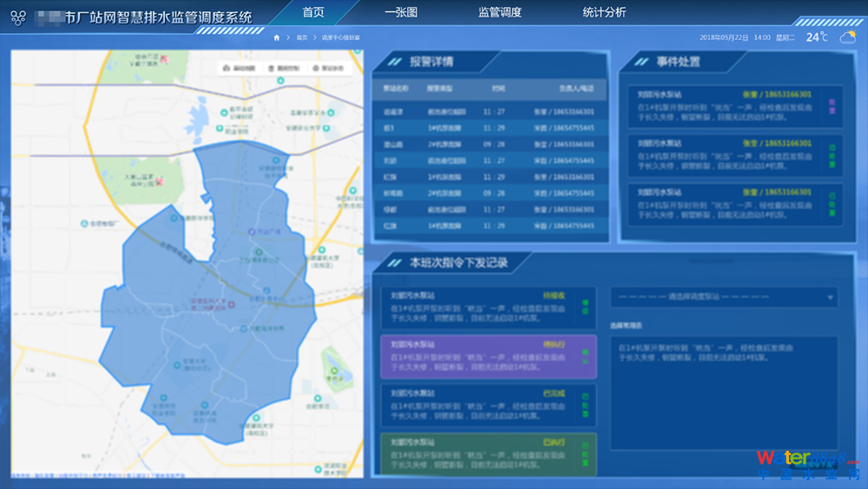Click the green status button on second event card

[832, 155]
